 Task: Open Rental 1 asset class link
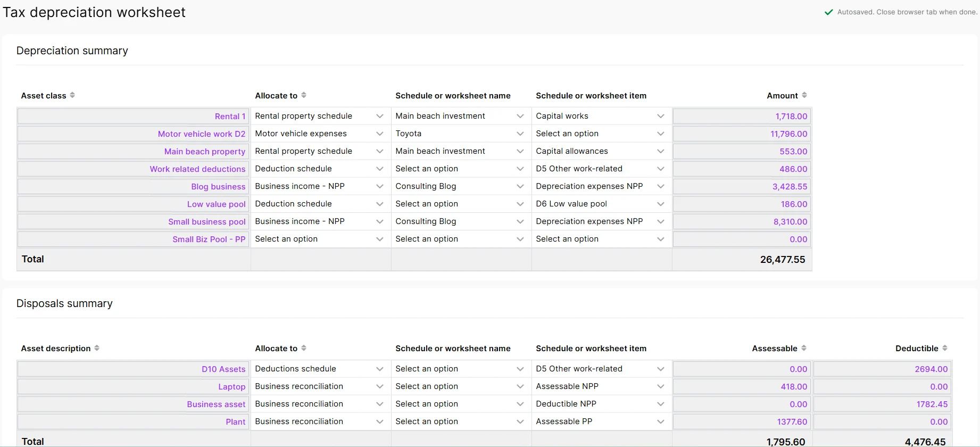[230, 117]
